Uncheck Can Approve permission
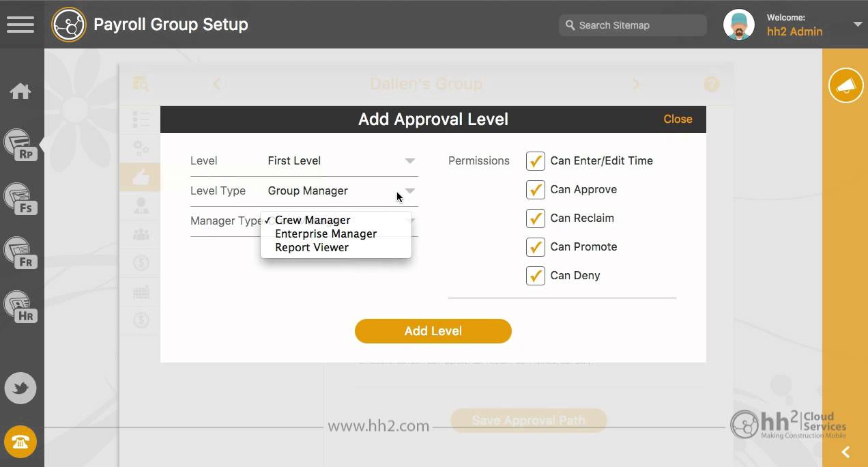Image resolution: width=868 pixels, height=467 pixels. [536, 190]
